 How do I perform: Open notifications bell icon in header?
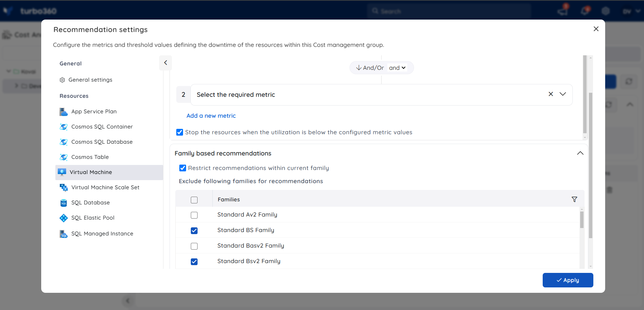point(585,11)
